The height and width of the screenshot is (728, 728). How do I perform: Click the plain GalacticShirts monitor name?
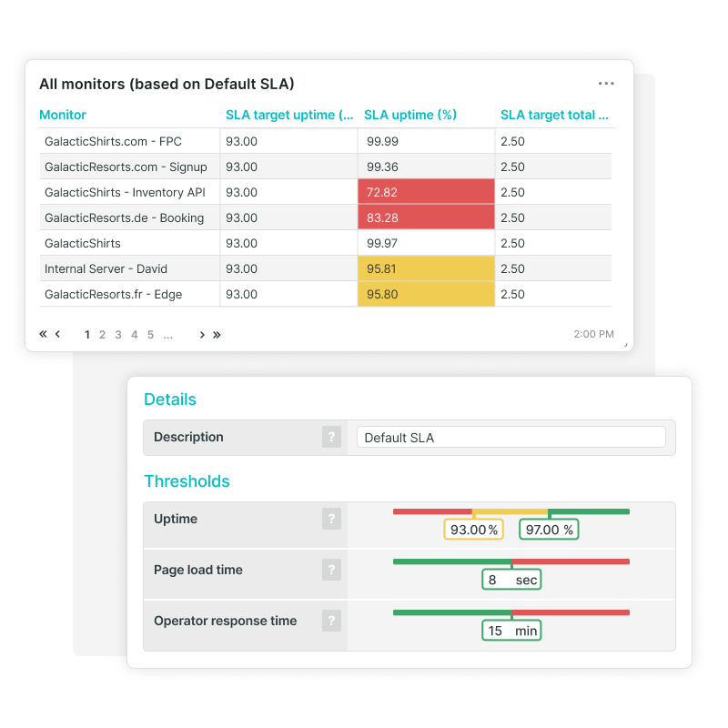tap(83, 243)
